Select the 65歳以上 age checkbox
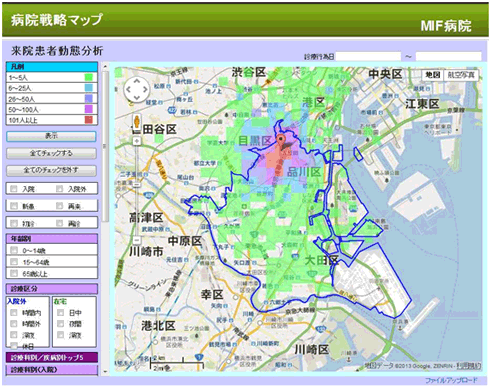490x387 pixels. 14,273
